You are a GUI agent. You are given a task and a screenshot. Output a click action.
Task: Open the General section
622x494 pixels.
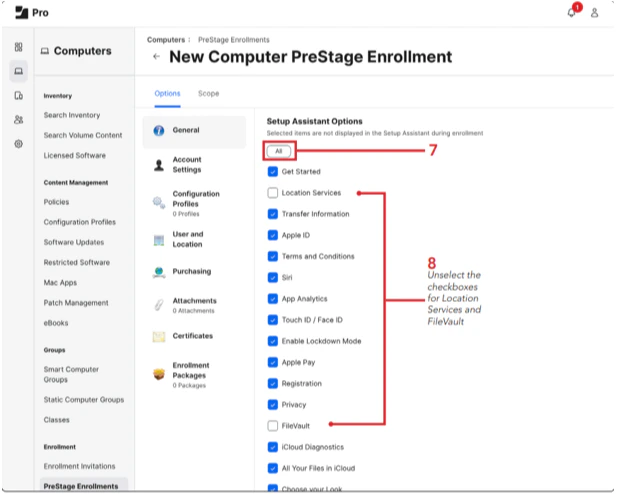(x=194, y=132)
